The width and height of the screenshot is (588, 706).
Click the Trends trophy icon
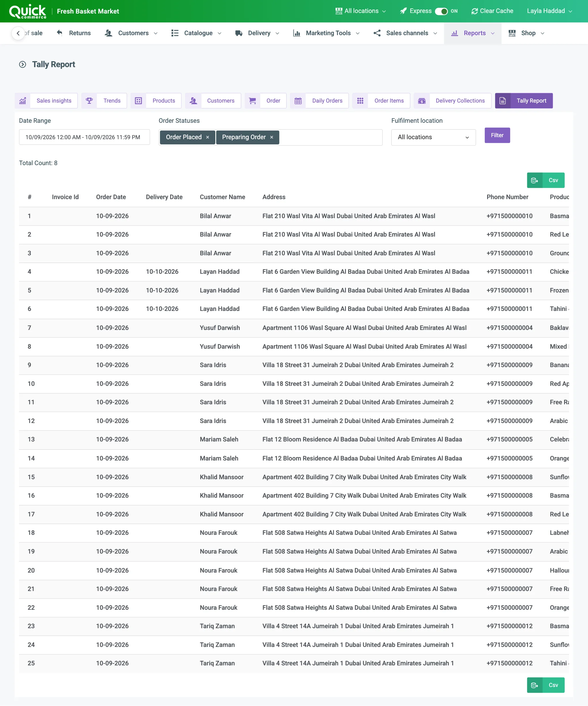point(89,101)
